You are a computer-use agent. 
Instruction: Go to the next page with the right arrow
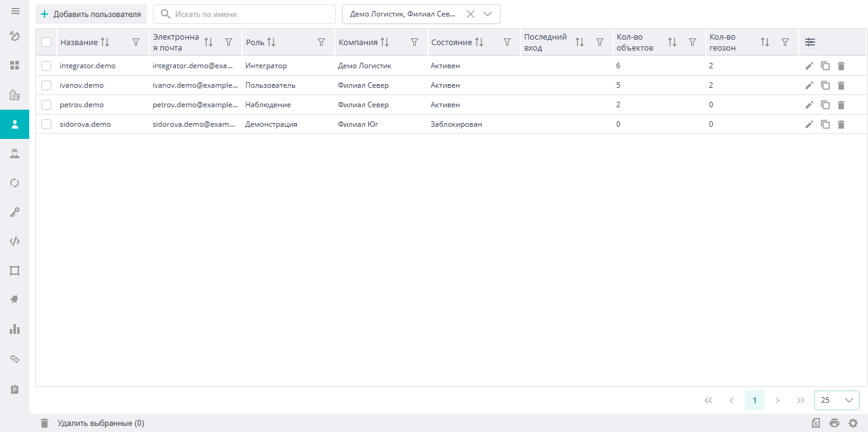[x=778, y=400]
